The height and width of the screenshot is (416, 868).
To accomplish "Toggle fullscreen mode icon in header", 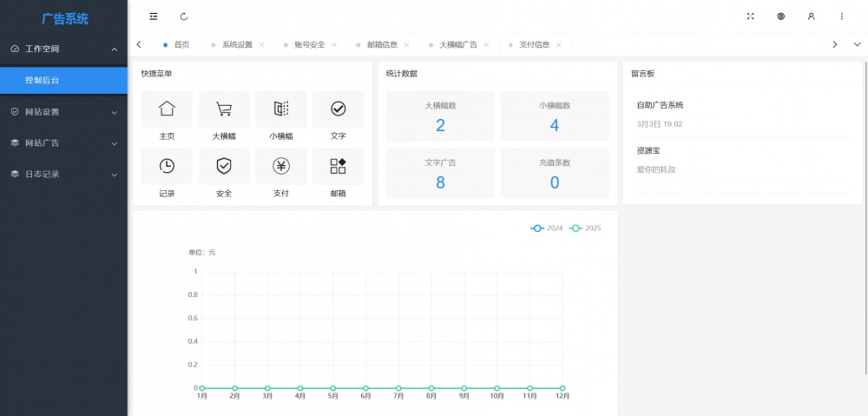I will click(751, 17).
